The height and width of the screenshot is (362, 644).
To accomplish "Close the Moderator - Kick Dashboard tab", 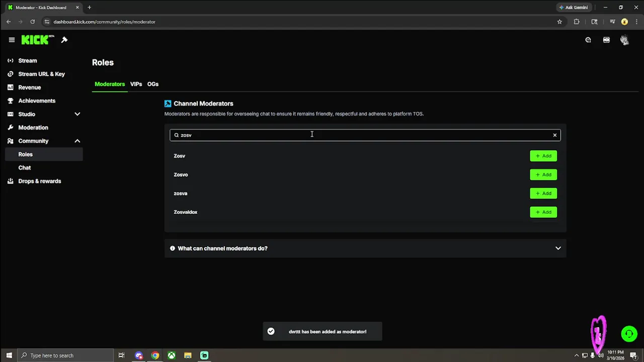I will [77, 8].
